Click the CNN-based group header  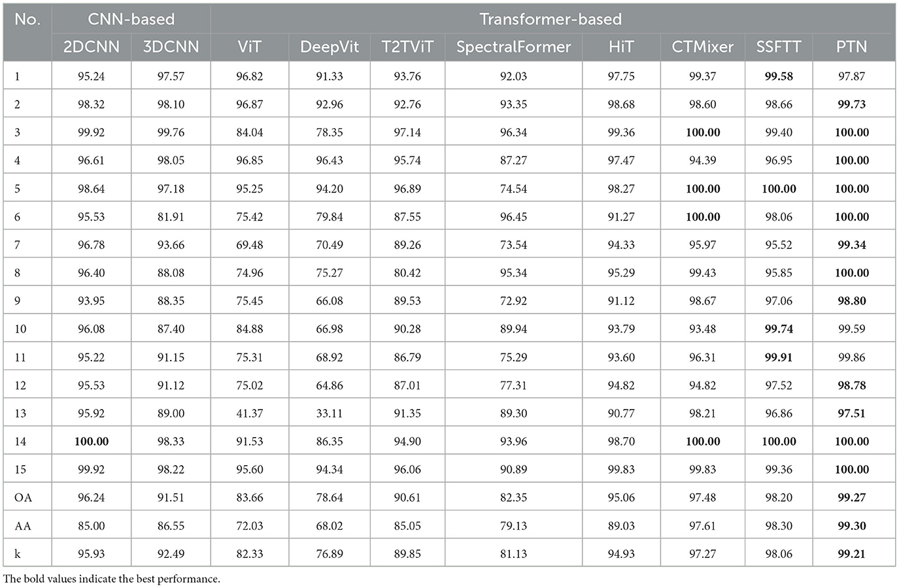pyautogui.click(x=131, y=18)
